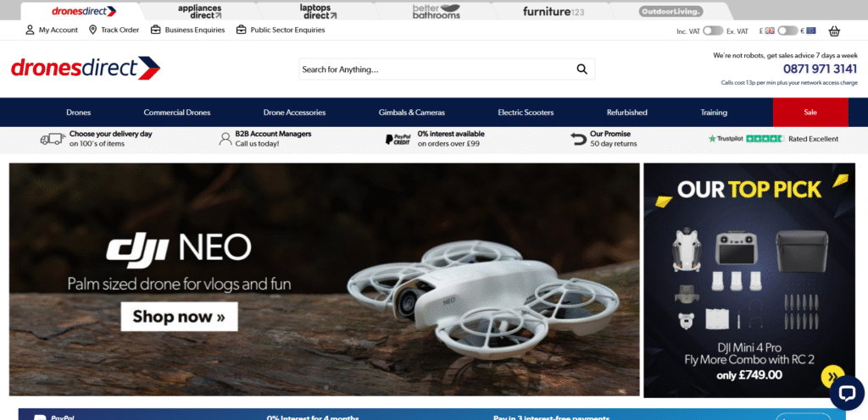Image resolution: width=868 pixels, height=420 pixels.
Task: Open the red Sale link
Action: [x=810, y=113]
